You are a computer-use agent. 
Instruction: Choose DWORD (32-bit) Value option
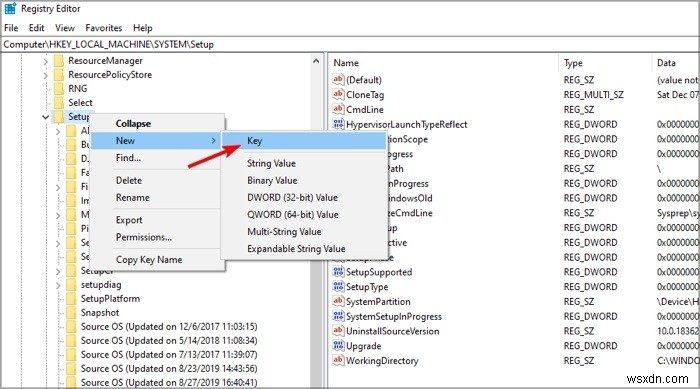point(292,197)
